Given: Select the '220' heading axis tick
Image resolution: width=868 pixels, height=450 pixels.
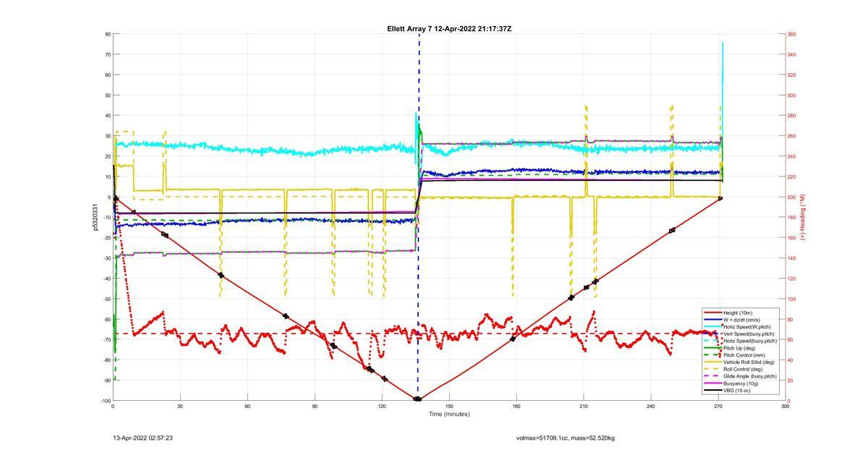Looking at the screenshot, I should tap(793, 177).
